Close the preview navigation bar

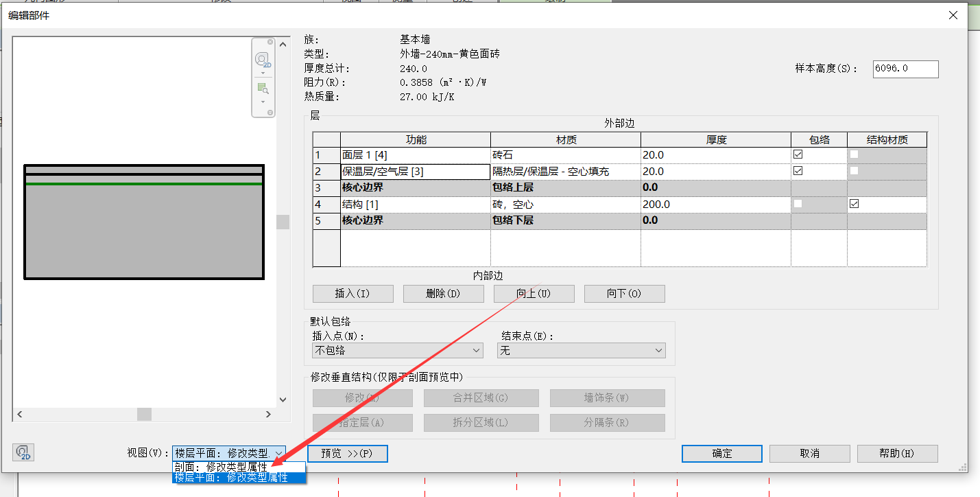(270, 43)
